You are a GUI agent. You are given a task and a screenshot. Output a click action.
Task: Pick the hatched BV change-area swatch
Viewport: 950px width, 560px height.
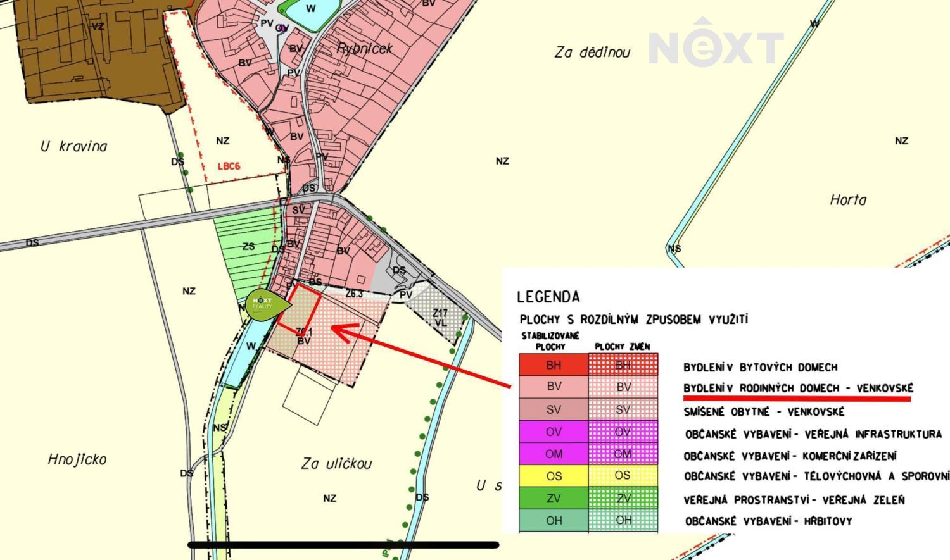tap(623, 387)
